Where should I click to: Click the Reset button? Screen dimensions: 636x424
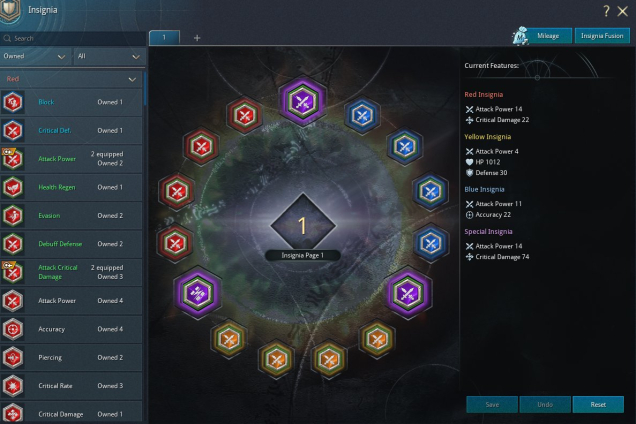(598, 405)
